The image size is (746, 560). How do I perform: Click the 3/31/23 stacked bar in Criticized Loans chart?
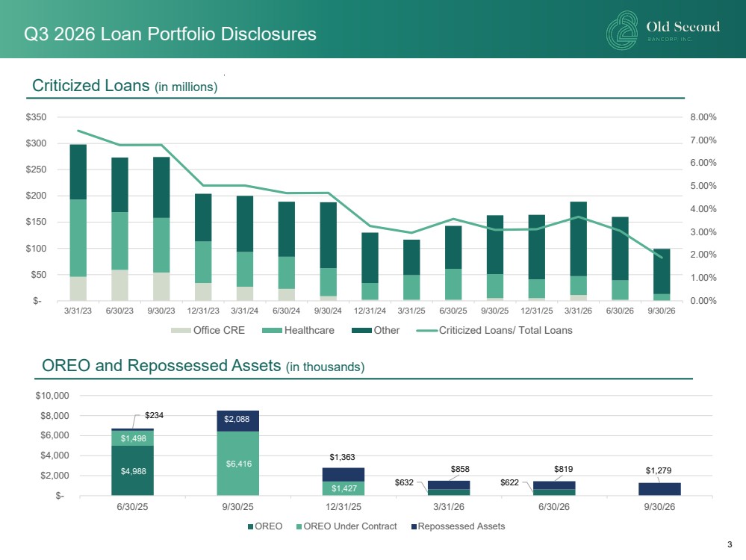point(78,223)
